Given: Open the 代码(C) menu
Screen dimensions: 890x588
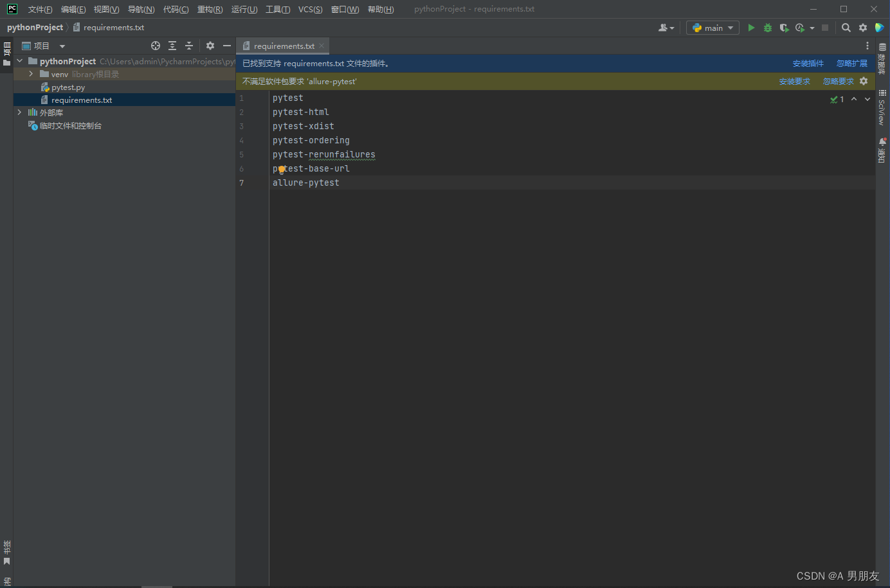Looking at the screenshot, I should tap(176, 9).
